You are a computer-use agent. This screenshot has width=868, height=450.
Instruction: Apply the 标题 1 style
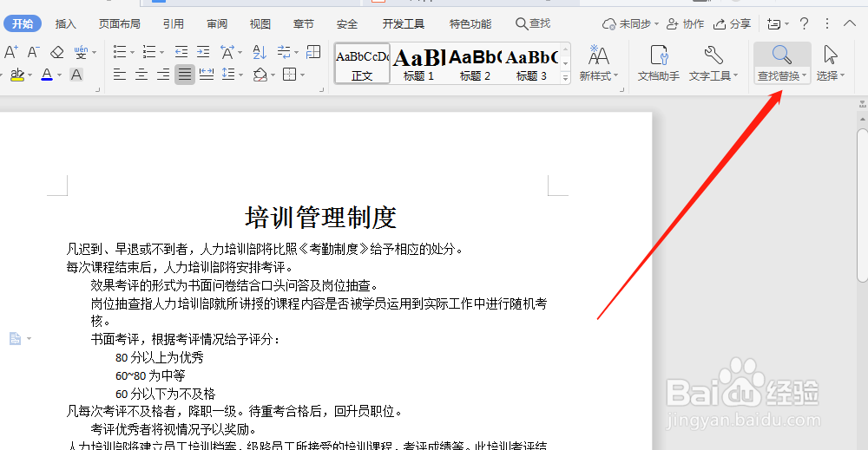pos(418,63)
